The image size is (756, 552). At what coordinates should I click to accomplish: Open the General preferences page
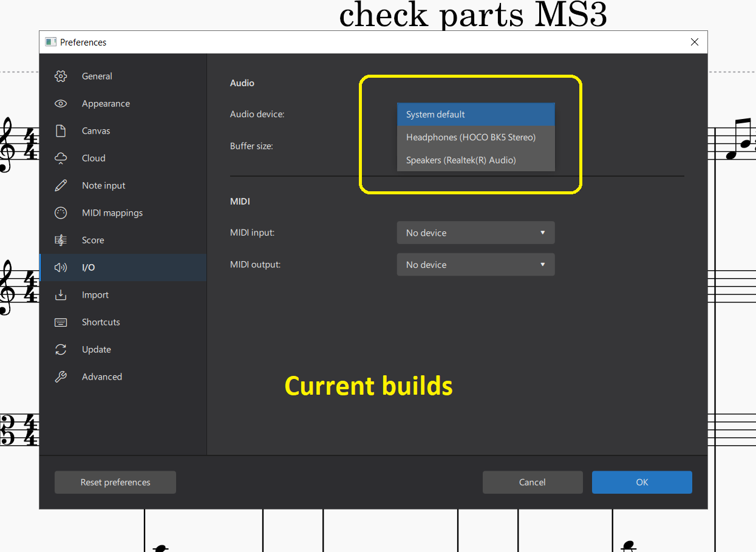123,76
